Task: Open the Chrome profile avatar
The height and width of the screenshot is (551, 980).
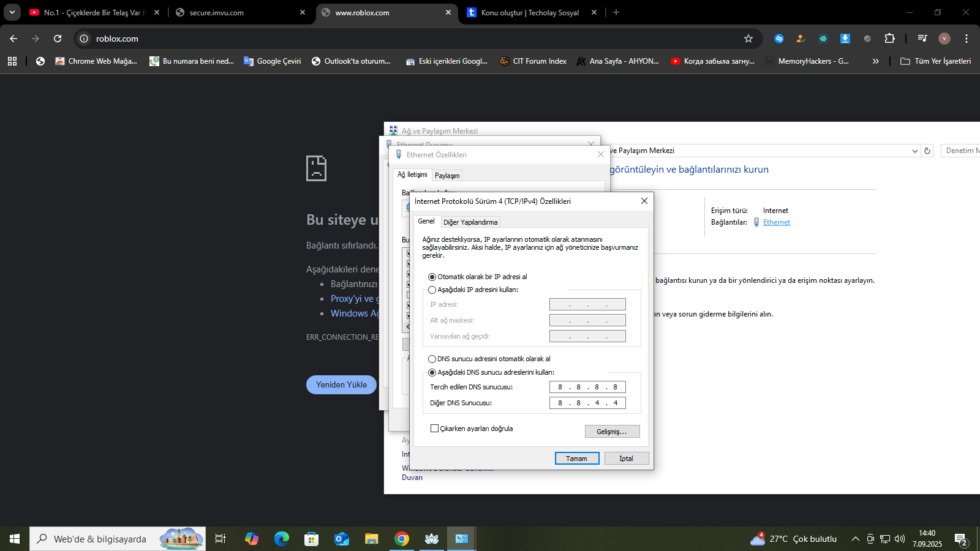Action: pyautogui.click(x=944, y=39)
